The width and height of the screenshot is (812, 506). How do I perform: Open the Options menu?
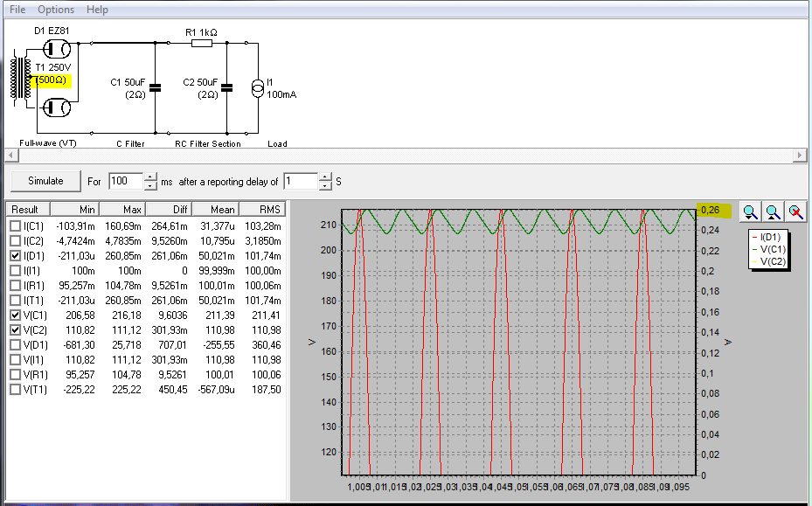click(x=56, y=10)
